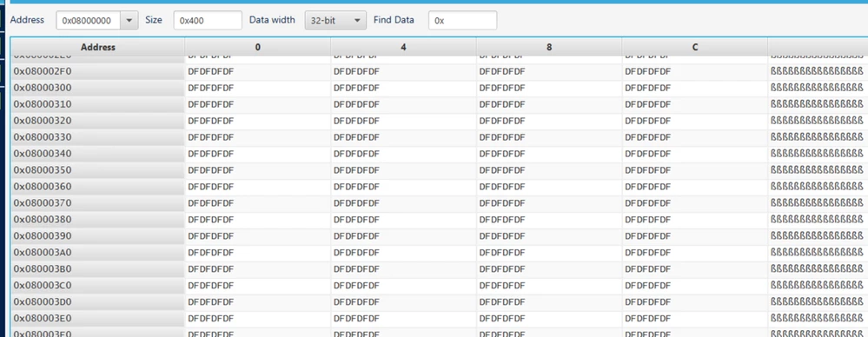
Task: Click column C cell in row 0x08000320
Action: 695,121
